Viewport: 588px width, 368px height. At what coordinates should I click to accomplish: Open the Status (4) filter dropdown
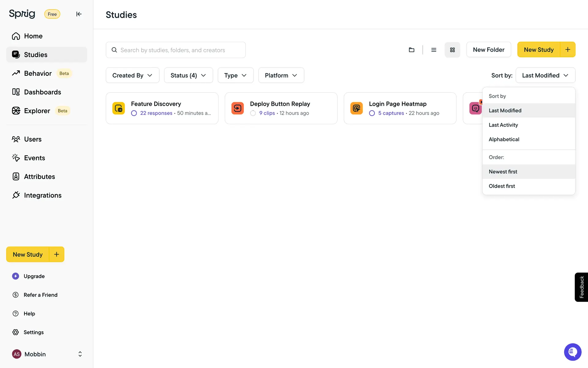[x=188, y=75]
